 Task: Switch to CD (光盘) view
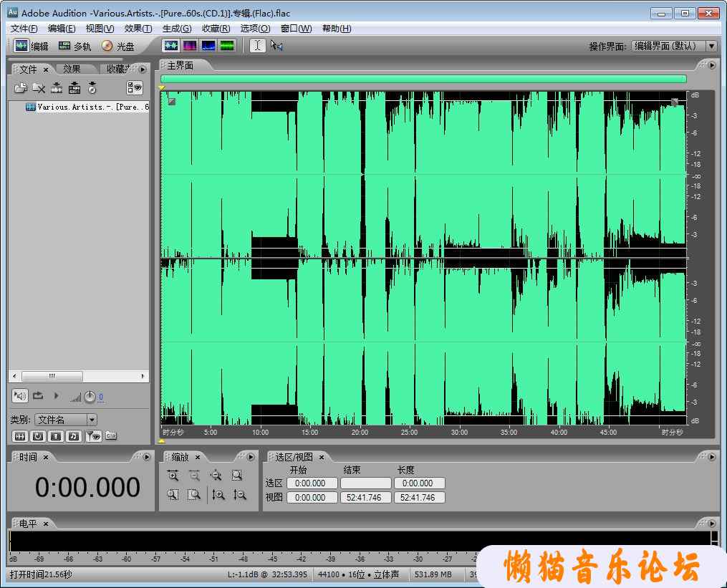point(117,46)
